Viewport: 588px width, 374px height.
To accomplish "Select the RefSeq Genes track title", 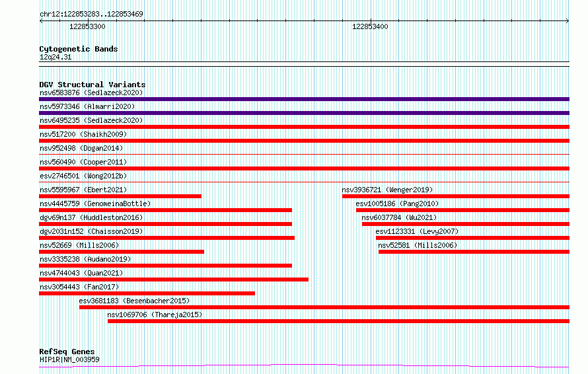I will (67, 352).
